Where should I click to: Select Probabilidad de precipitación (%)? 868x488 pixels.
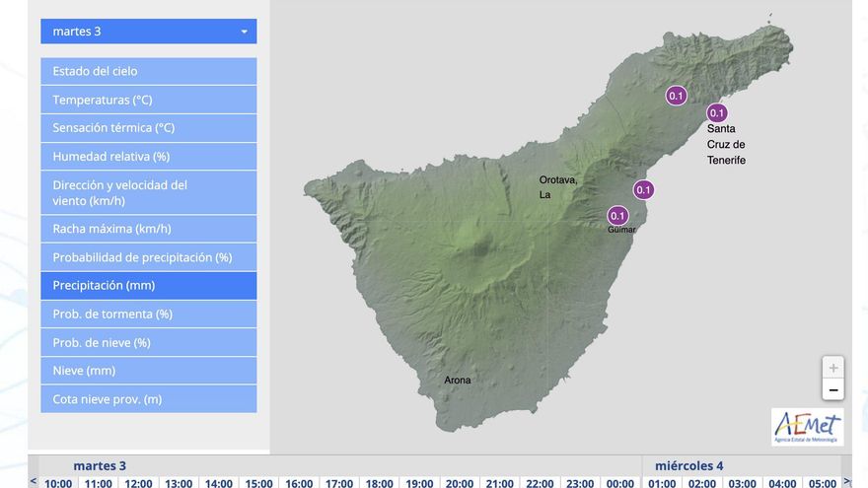(148, 258)
